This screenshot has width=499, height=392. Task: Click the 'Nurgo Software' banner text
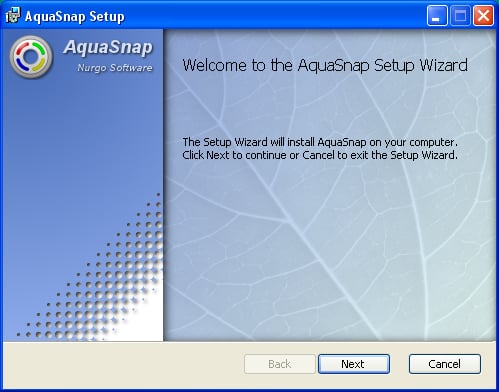[x=115, y=68]
